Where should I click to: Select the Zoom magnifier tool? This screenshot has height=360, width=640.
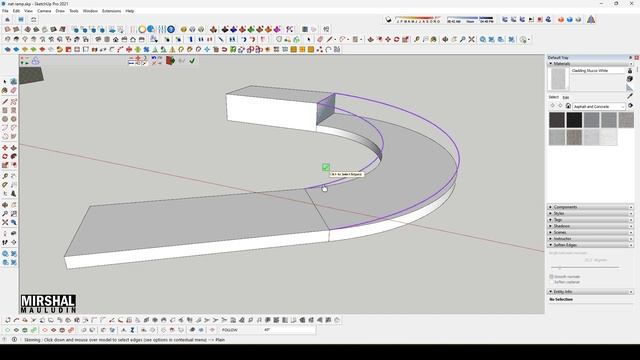[x=5, y=213]
